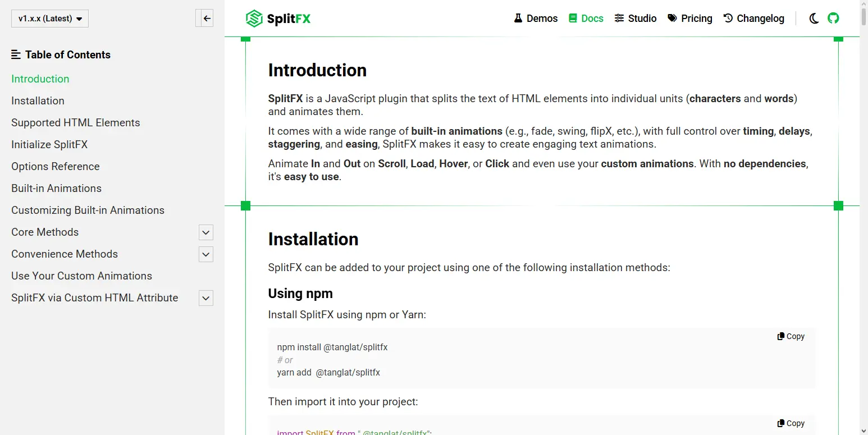
Task: Click the page's vertical scrollbar thumb
Action: (864, 17)
